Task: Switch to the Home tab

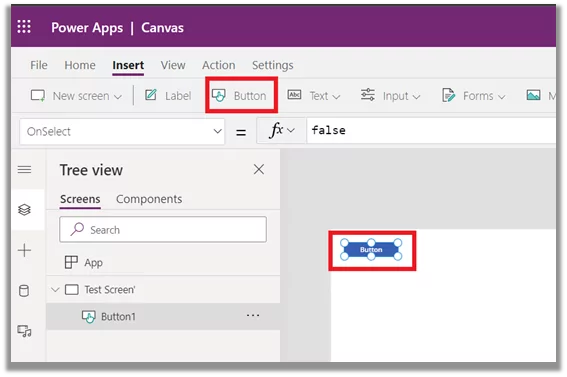Action: pyautogui.click(x=80, y=65)
